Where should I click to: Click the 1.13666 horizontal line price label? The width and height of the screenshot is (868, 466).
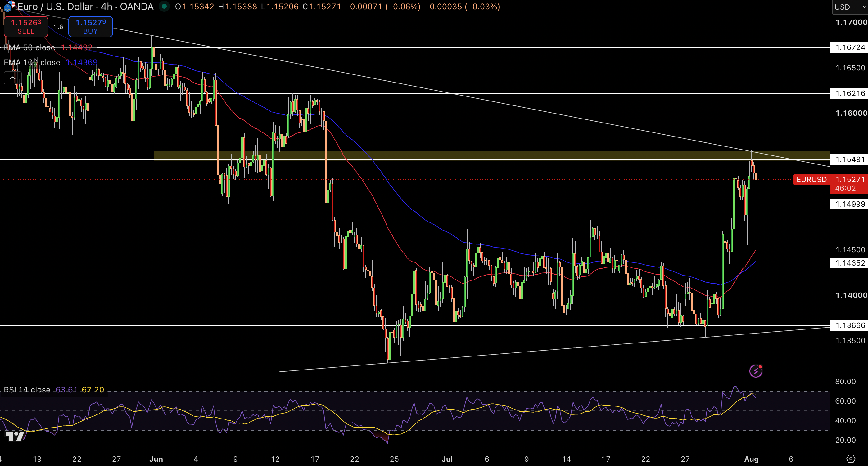pos(849,325)
